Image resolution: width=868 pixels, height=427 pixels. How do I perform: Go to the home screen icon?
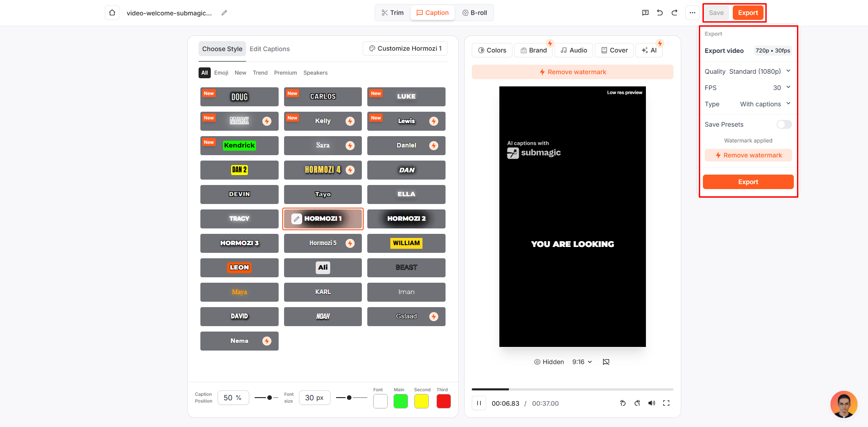[x=112, y=13]
